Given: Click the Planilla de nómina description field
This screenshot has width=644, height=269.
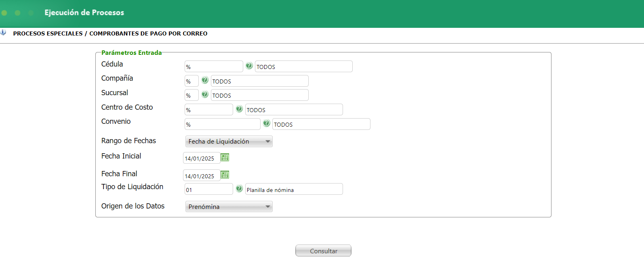Looking at the screenshot, I should [x=294, y=189].
